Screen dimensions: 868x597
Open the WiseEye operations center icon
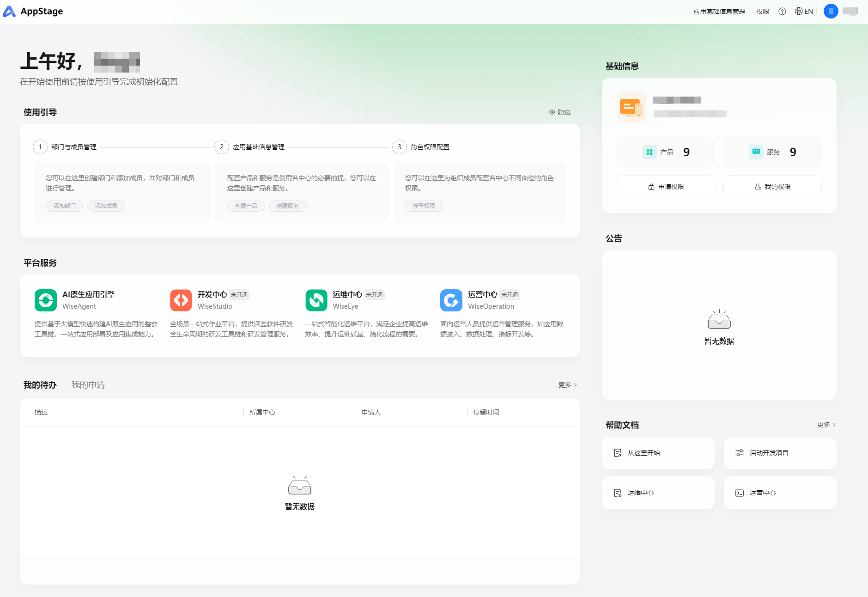point(316,300)
